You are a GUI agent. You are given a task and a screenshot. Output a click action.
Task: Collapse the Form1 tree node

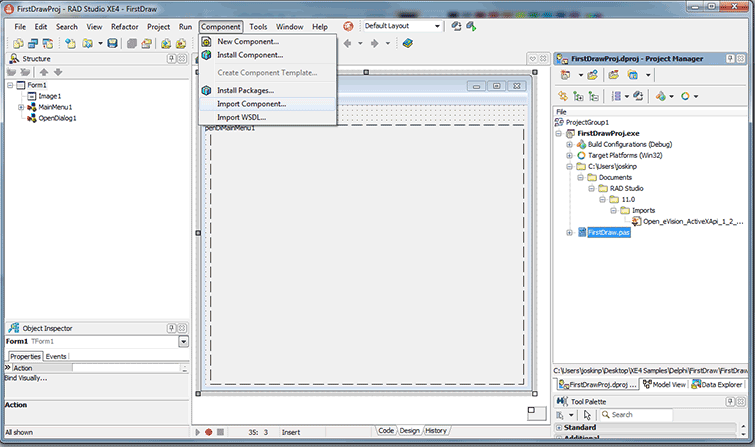10,85
